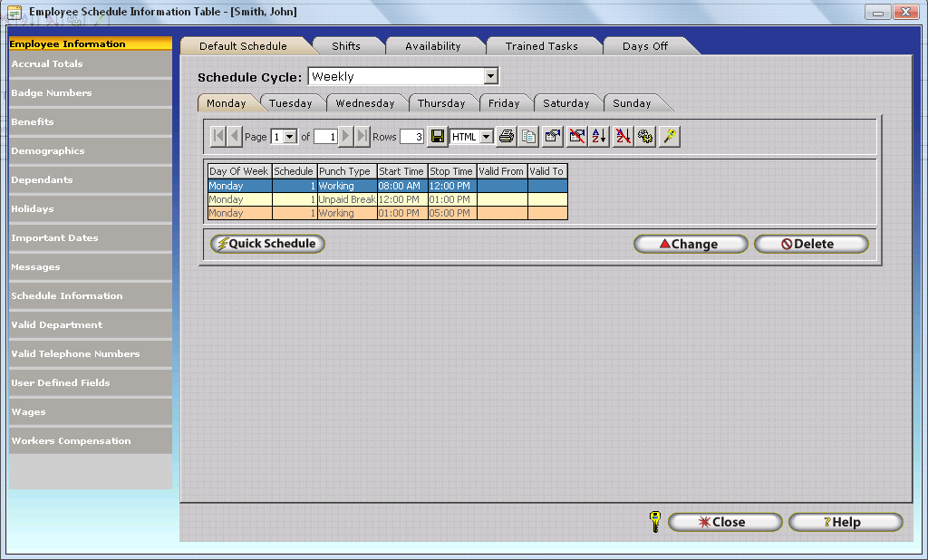928x560 pixels.
Task: Switch to the Availability tab
Action: click(432, 46)
